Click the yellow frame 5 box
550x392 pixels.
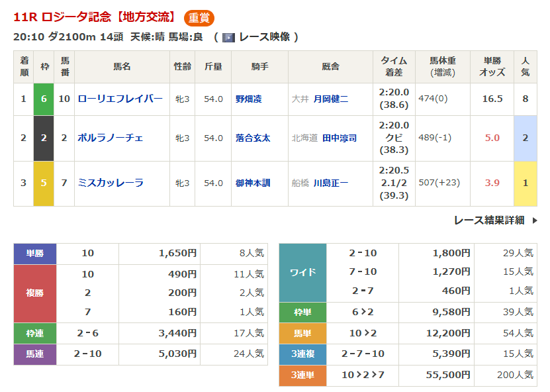click(x=44, y=183)
